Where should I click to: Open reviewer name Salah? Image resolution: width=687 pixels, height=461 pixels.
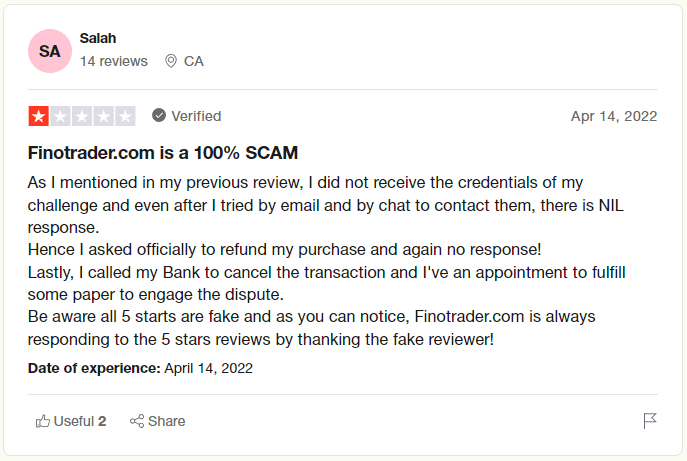point(98,39)
